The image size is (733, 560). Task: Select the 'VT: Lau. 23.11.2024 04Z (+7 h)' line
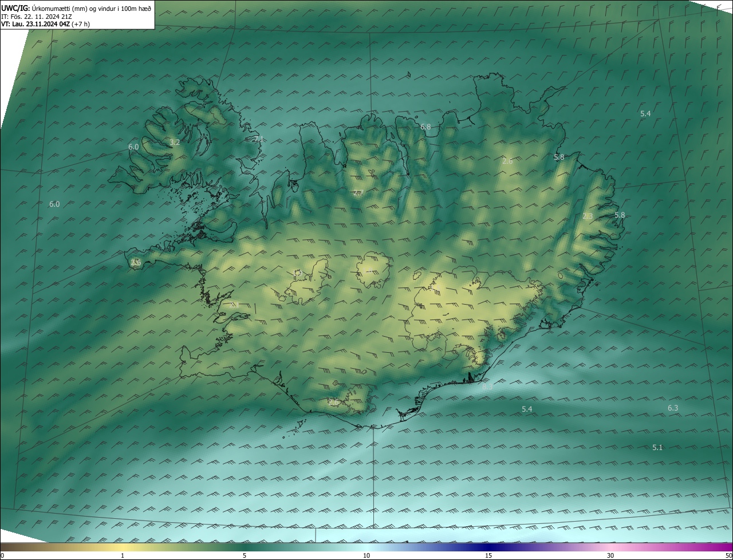45,24
